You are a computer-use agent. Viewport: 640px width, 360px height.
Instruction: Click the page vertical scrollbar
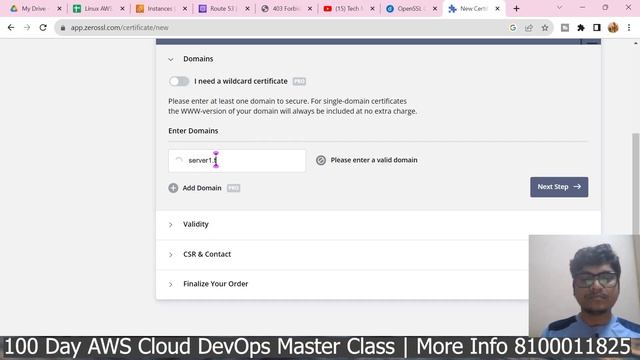636,184
